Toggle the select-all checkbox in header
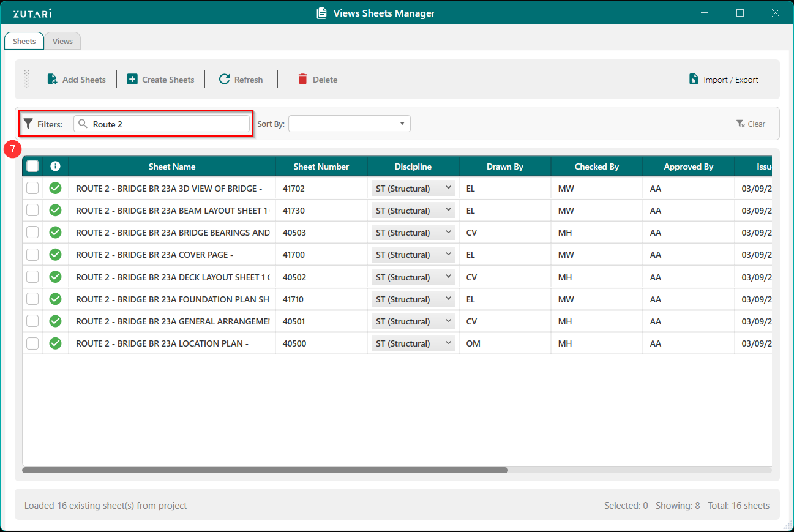 (32, 166)
